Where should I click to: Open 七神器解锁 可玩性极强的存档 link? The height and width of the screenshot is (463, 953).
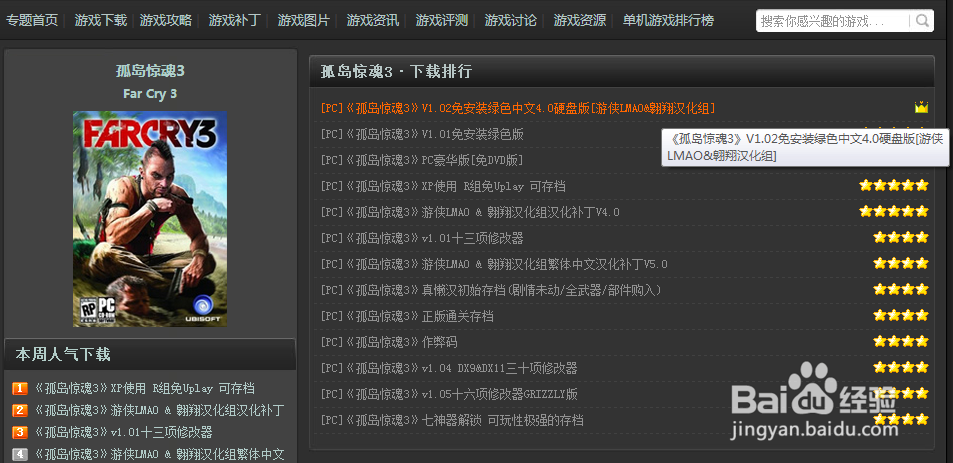[x=452, y=420]
